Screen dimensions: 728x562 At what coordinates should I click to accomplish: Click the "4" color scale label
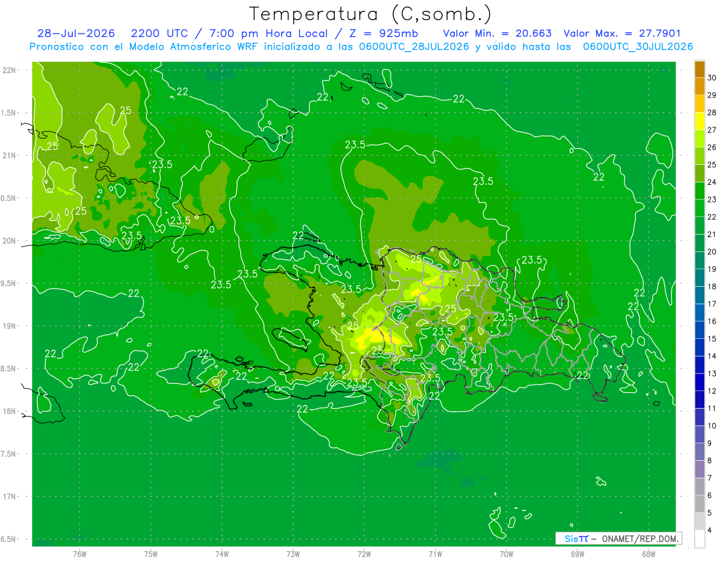tap(710, 530)
